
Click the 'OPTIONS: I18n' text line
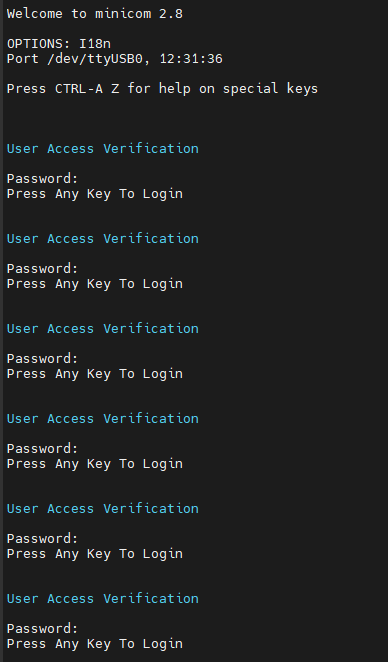click(59, 43)
